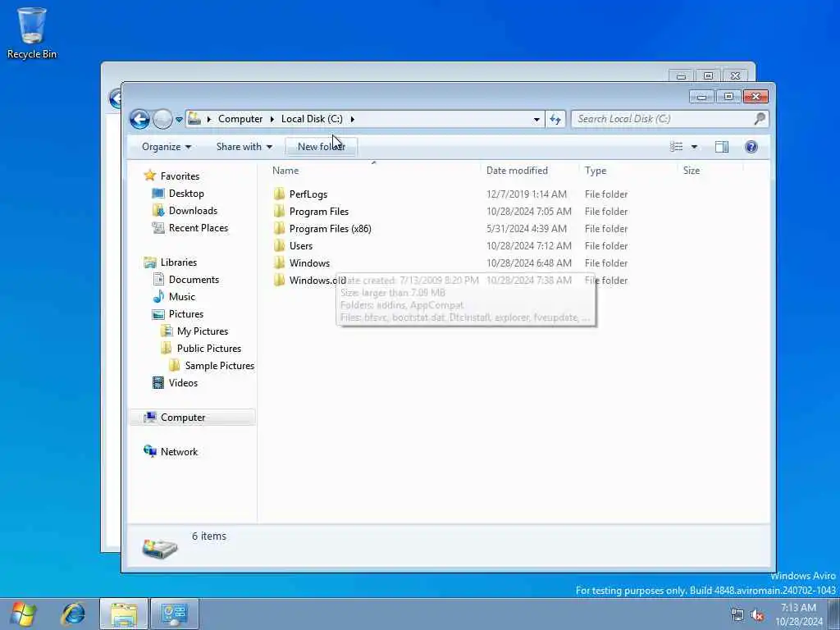Expand the arrow before Computer in the address bar

[209, 119]
